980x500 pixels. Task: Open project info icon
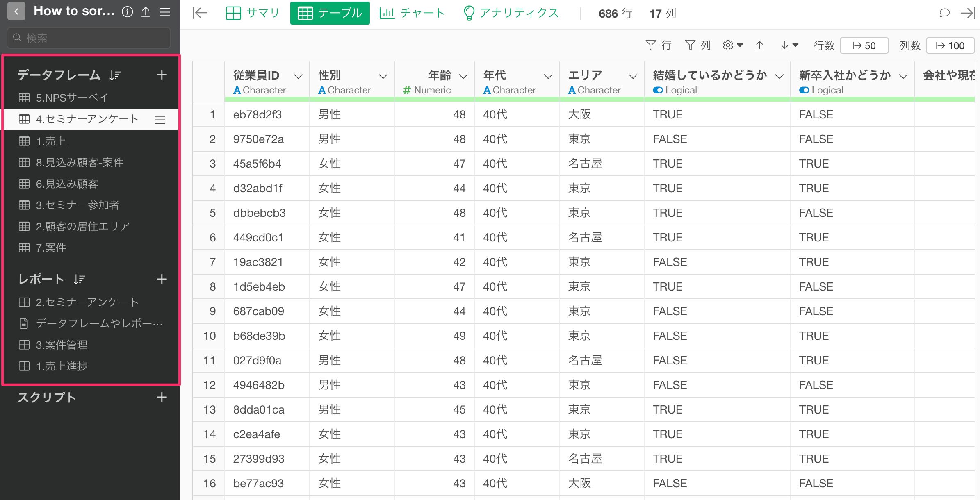tap(128, 12)
